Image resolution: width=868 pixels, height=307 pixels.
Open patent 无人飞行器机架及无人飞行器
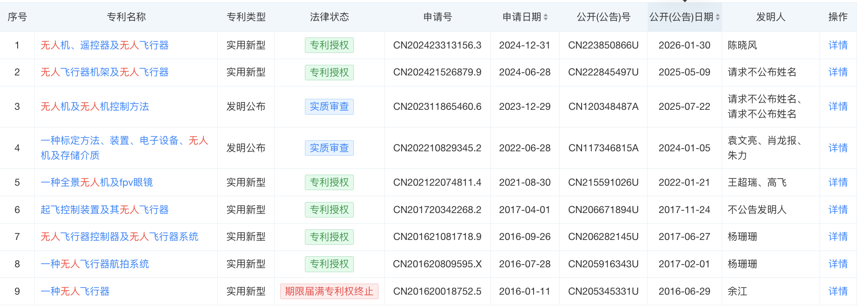click(x=104, y=72)
